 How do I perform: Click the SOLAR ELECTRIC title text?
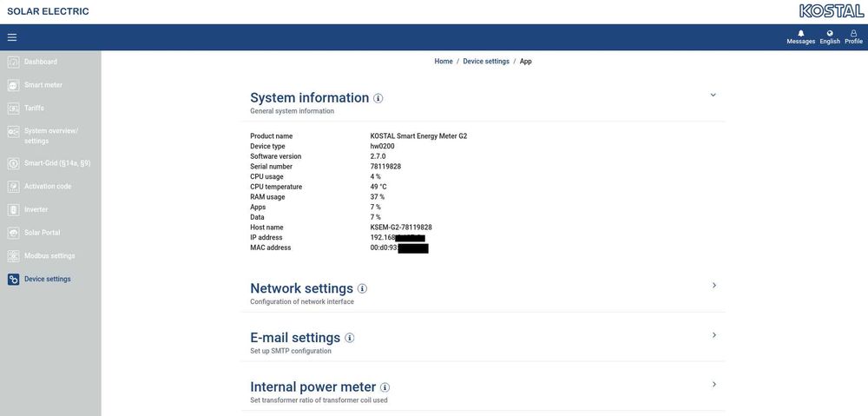[x=48, y=11]
